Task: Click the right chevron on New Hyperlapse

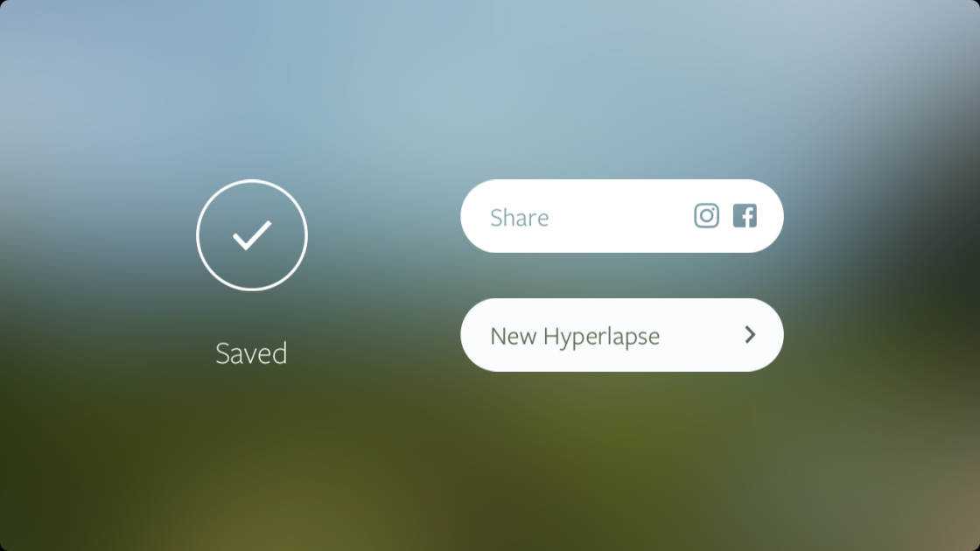Action: click(750, 335)
